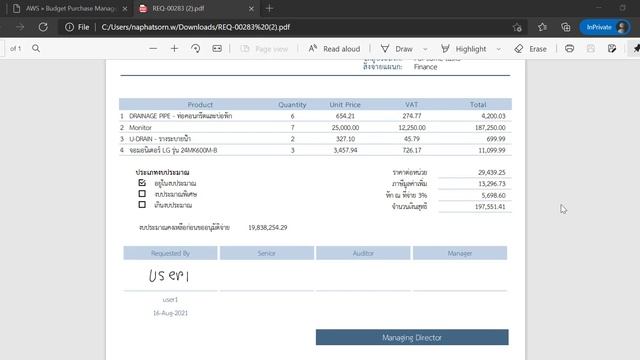Select the Highlight tool
Screen dimensions: 640x360
(463, 49)
